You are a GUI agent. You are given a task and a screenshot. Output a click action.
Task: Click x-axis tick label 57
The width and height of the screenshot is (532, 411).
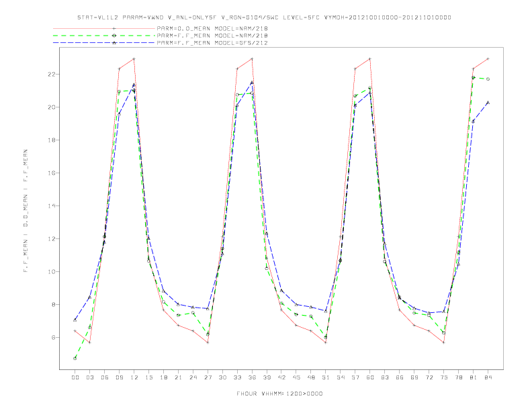coord(355,377)
